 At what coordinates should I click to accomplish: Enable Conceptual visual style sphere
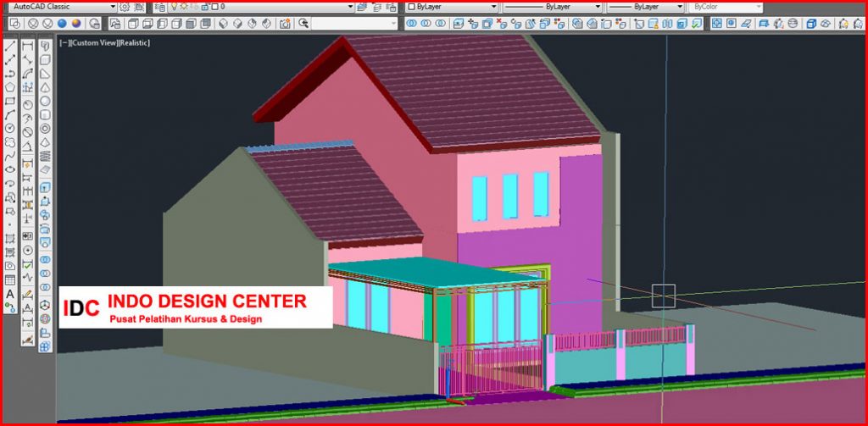[75, 23]
